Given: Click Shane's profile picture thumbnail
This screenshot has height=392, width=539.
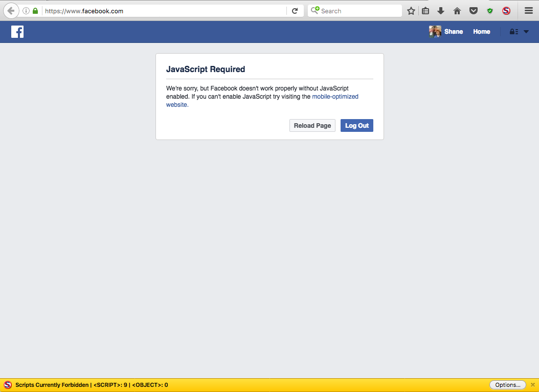Looking at the screenshot, I should click(x=435, y=32).
